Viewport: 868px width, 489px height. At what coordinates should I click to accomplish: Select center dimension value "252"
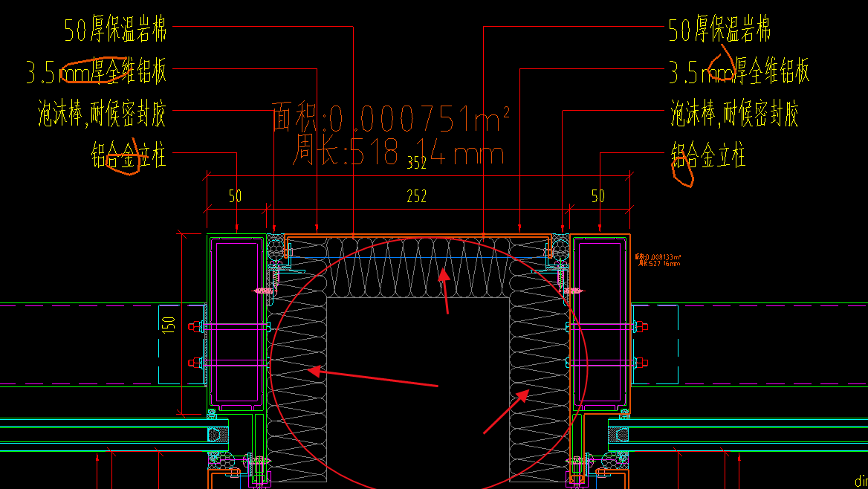[x=416, y=196]
